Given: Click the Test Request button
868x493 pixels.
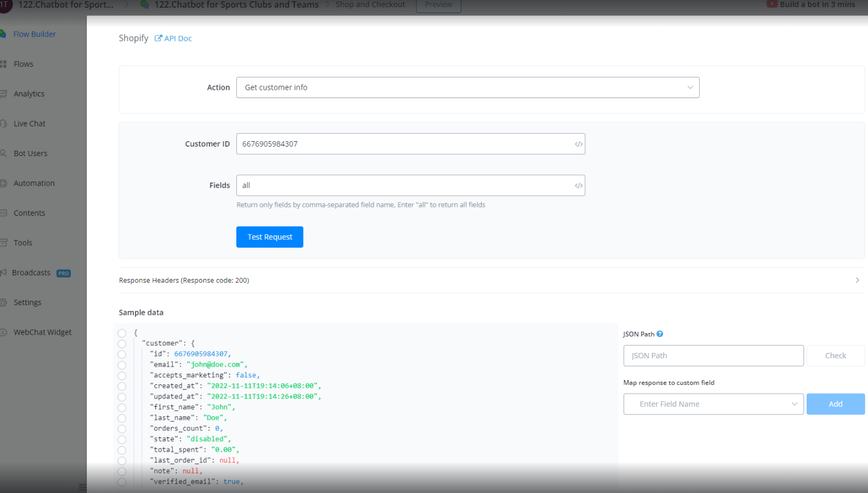Looking at the screenshot, I should [x=269, y=237].
